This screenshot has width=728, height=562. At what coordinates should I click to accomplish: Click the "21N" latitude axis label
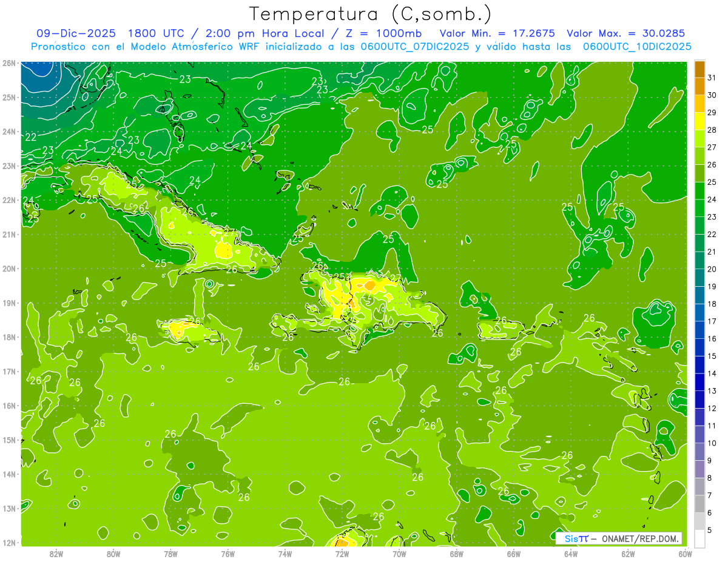tap(8, 235)
